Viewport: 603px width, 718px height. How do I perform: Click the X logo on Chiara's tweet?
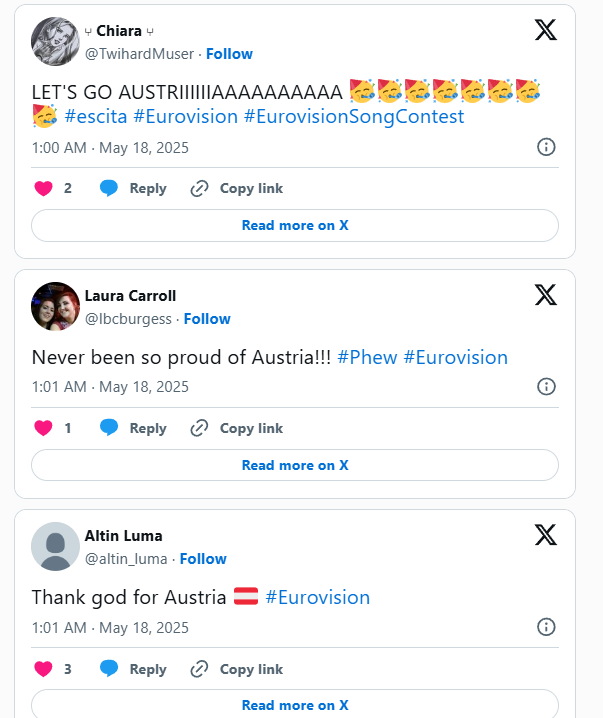[x=546, y=30]
